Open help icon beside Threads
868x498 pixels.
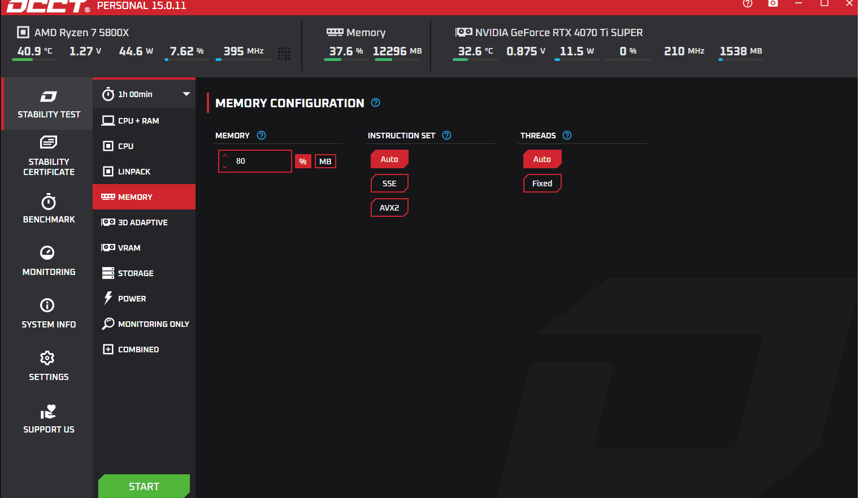(567, 136)
